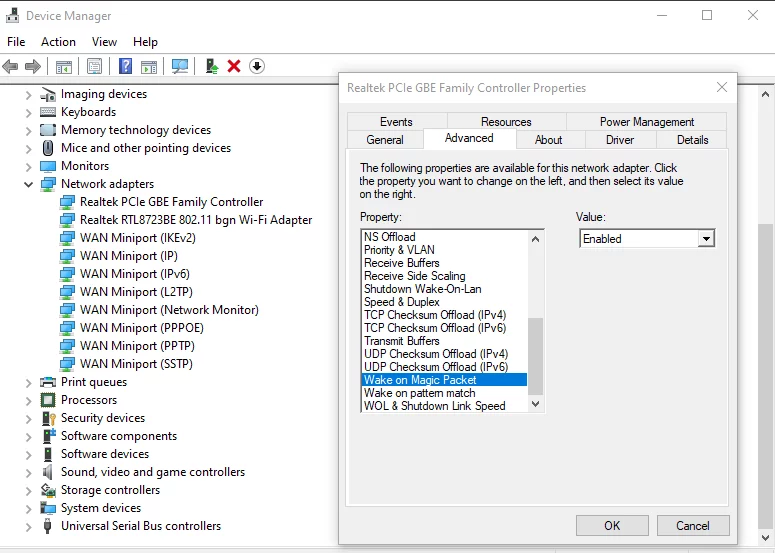Click the Keyboards category icon
Viewport: 775px width, 553px height.
point(48,112)
